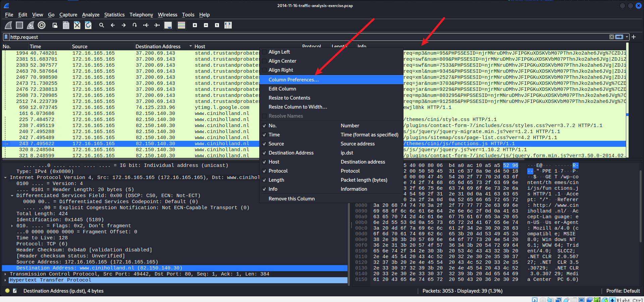
Task: Open the Statistics menu
Action: point(114,15)
